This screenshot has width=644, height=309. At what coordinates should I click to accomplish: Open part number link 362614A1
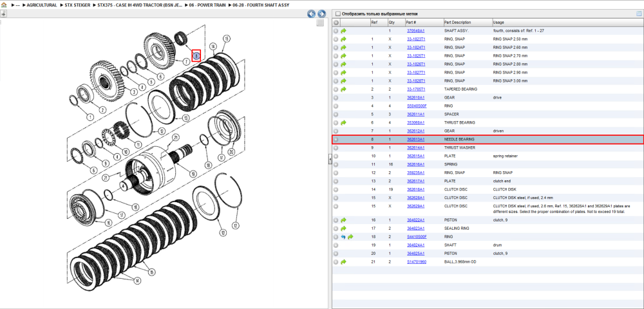coord(415,147)
